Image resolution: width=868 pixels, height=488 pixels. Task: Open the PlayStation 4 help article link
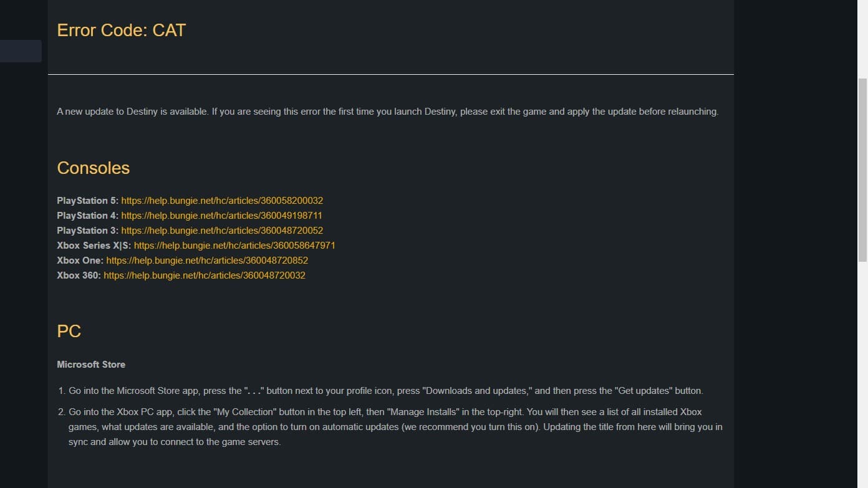click(x=221, y=216)
